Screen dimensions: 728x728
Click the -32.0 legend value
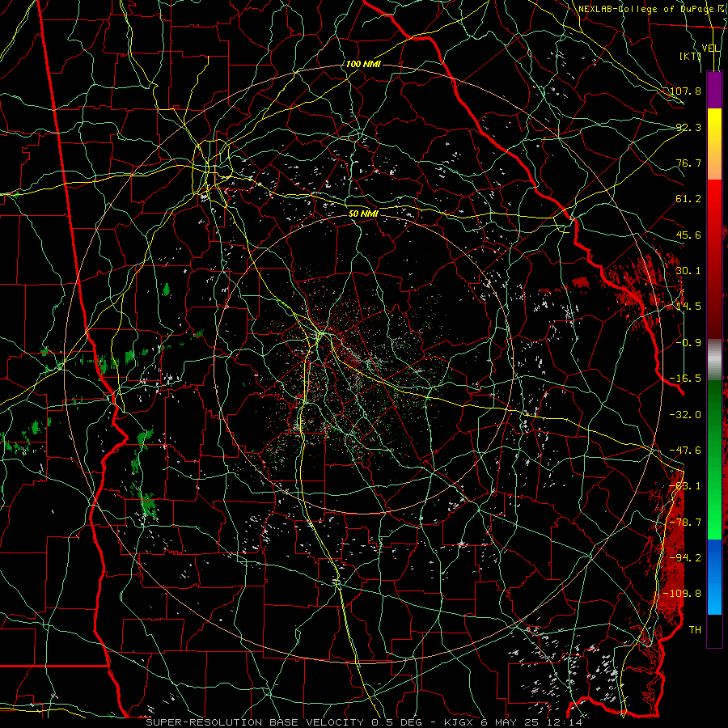(685, 414)
